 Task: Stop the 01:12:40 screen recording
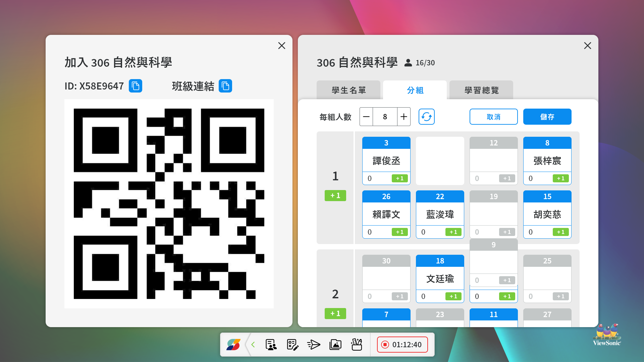pos(385,345)
